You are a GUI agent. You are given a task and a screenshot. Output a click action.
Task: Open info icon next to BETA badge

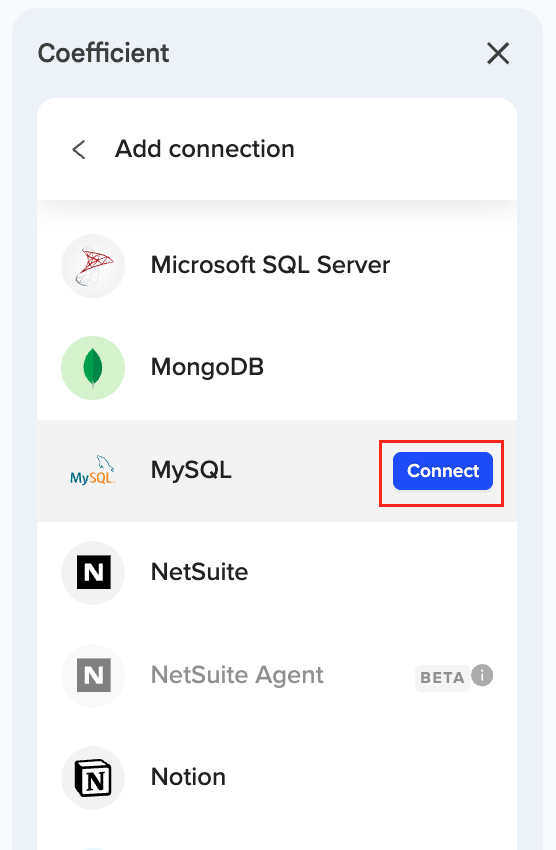click(x=482, y=675)
